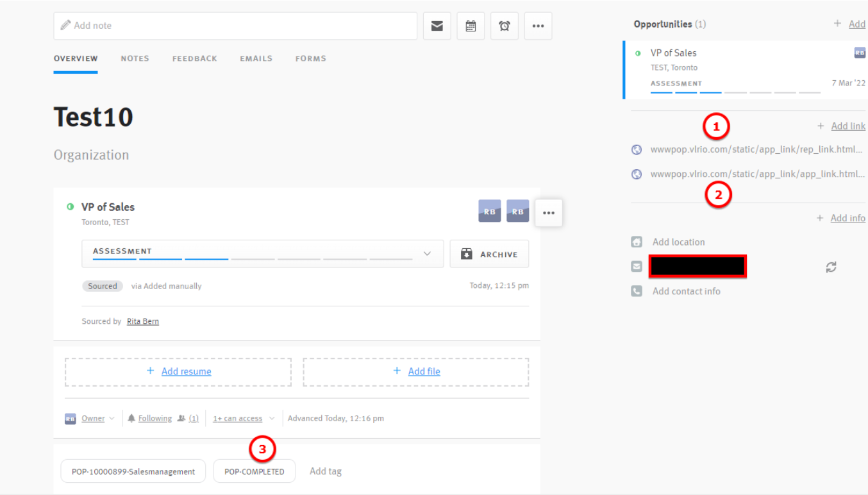Set a snooze via the alarm clock icon
Viewport: 868px width, 495px height.
(505, 26)
